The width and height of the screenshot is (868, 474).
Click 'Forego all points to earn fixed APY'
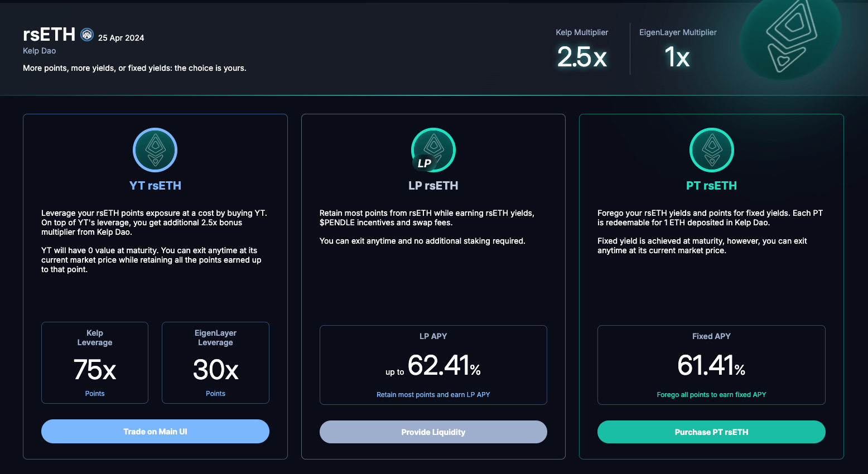coord(711,395)
